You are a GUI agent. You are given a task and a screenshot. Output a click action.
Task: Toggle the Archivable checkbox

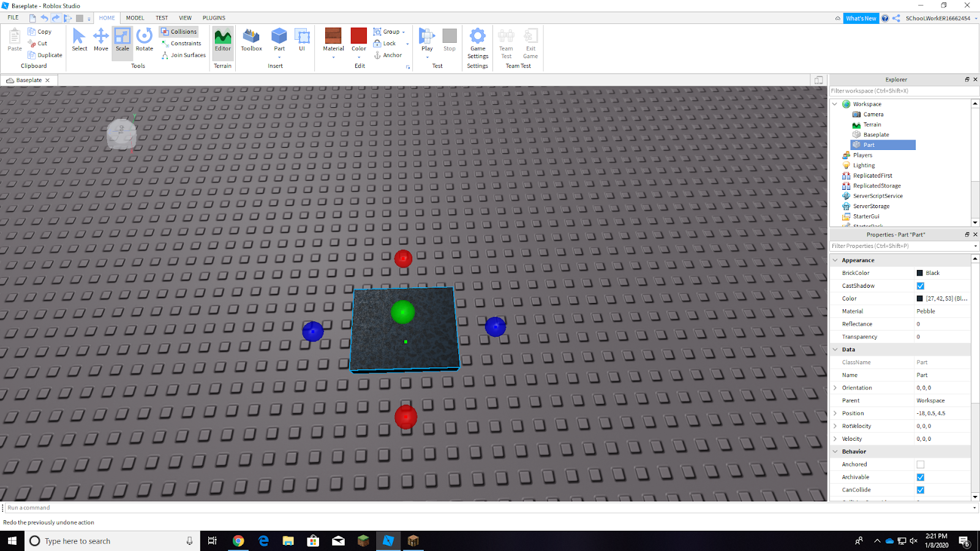(x=920, y=478)
